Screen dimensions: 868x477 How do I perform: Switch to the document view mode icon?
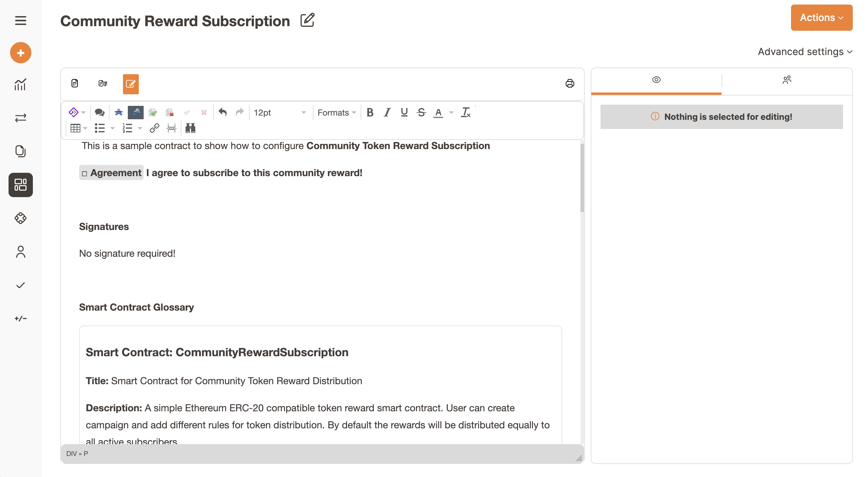coord(75,83)
